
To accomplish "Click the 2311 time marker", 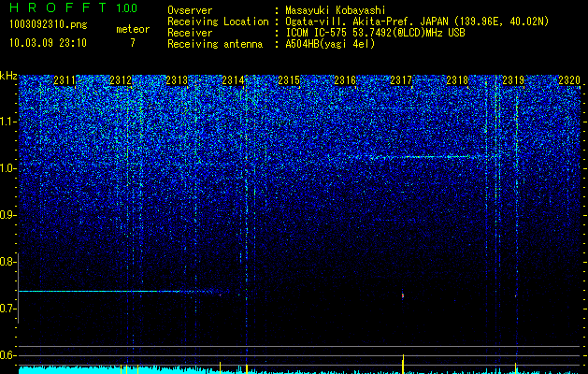I will point(65,80).
